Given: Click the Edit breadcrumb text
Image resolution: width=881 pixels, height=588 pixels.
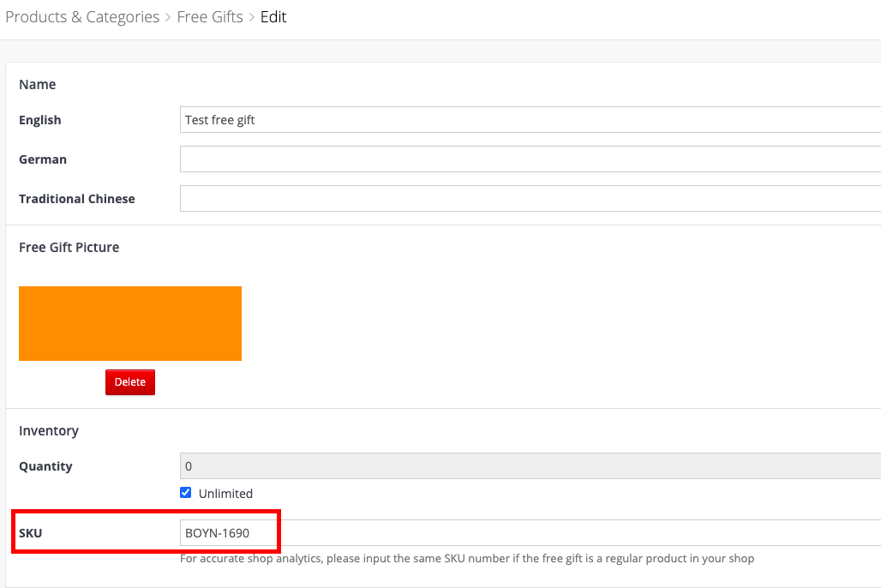Looking at the screenshot, I should [x=273, y=17].
